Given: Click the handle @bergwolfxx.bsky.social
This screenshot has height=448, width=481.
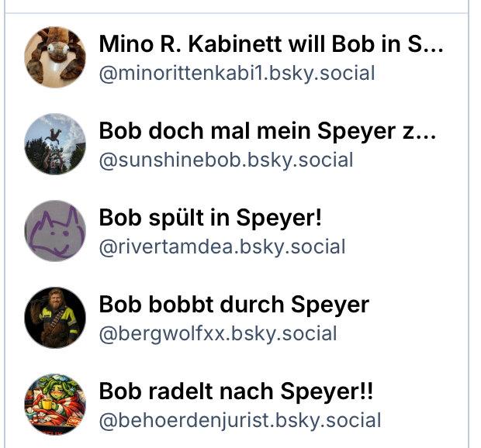Looking at the screenshot, I should click(218, 334).
